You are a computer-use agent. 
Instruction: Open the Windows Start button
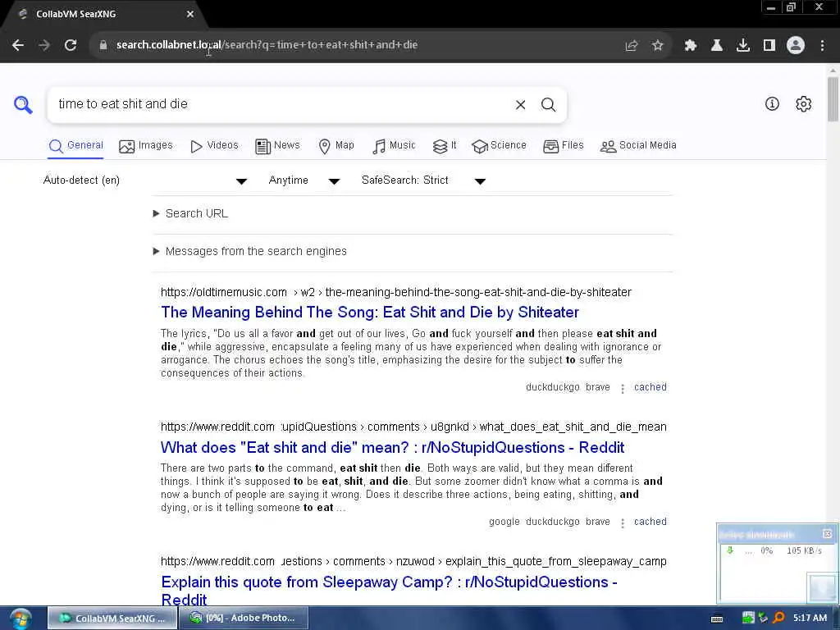(x=20, y=619)
